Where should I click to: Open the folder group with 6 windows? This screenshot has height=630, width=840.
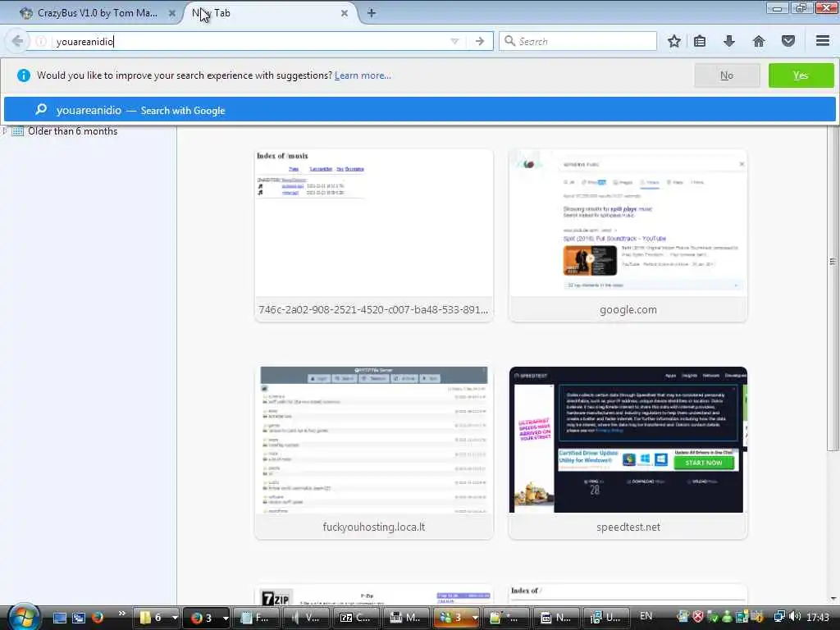point(156,618)
